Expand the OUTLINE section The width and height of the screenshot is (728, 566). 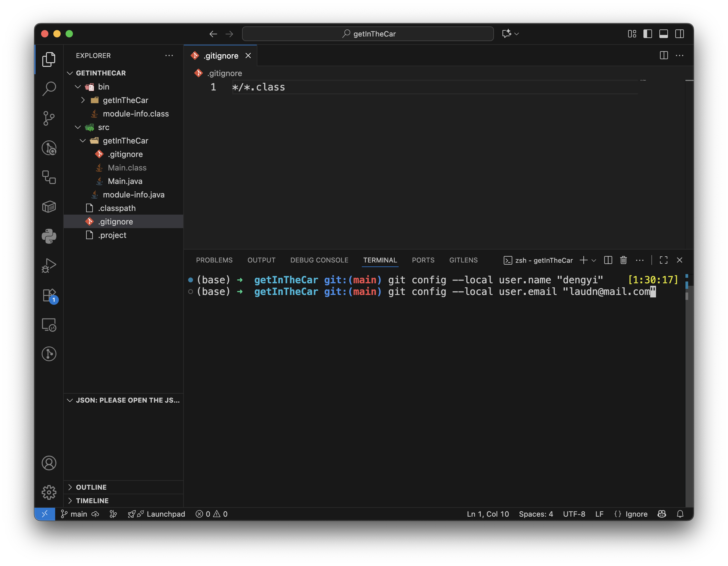click(91, 487)
